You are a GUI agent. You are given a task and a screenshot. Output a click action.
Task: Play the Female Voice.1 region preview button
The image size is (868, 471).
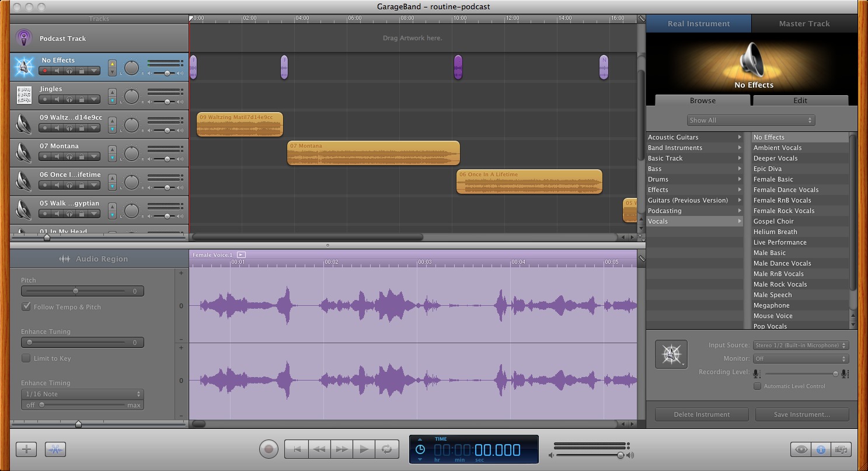pos(242,255)
